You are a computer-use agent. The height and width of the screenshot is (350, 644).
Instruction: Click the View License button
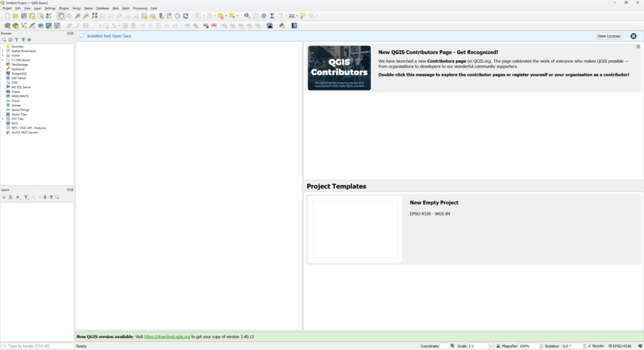point(609,36)
